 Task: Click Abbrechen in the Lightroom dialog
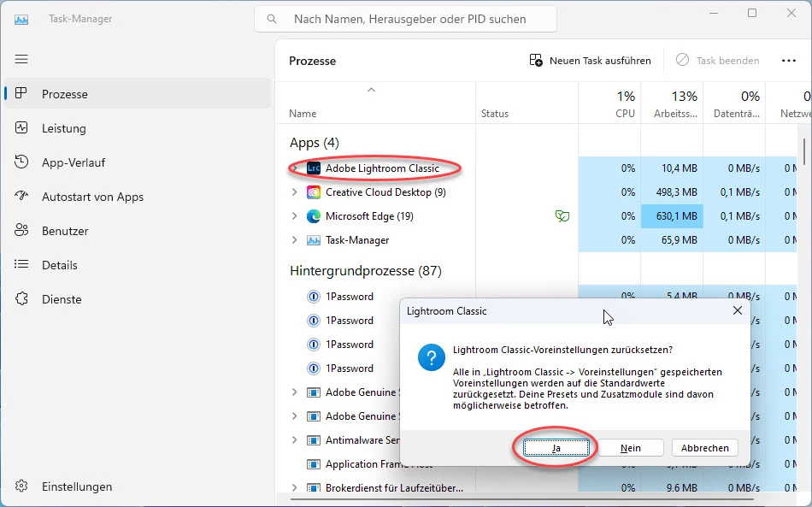click(705, 448)
